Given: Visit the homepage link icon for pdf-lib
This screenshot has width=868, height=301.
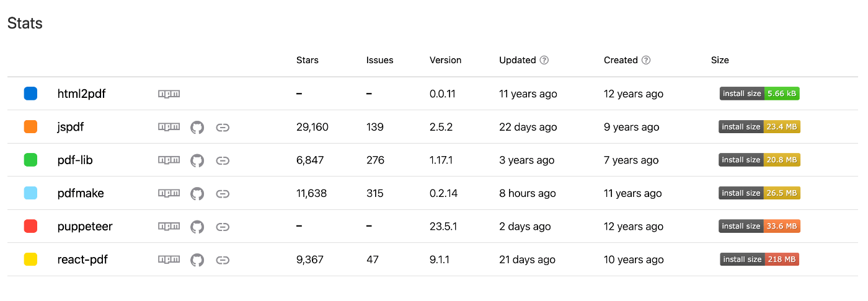Looking at the screenshot, I should [223, 160].
